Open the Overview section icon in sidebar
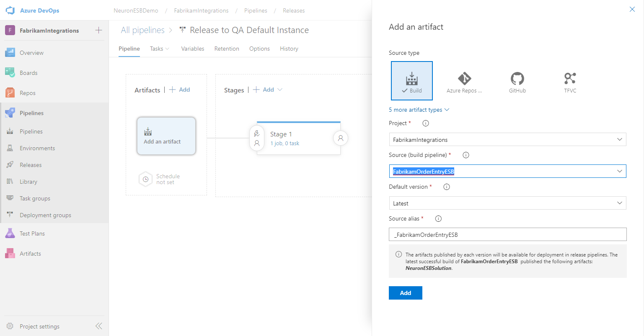Image resolution: width=644 pixels, height=336 pixels. click(x=10, y=53)
